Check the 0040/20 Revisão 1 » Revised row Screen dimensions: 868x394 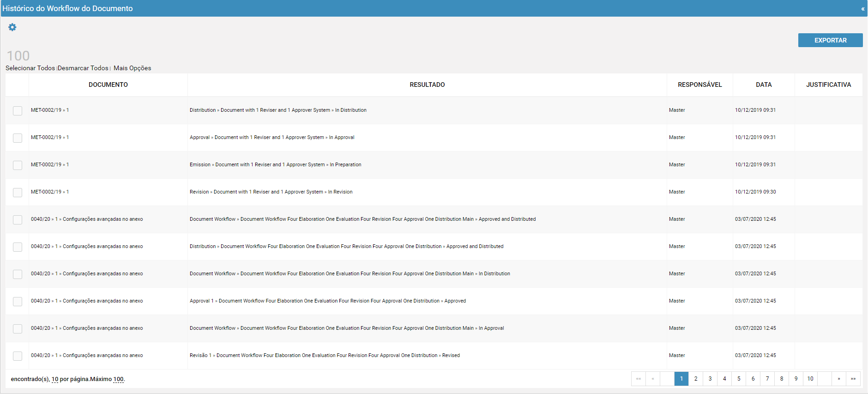(18, 356)
